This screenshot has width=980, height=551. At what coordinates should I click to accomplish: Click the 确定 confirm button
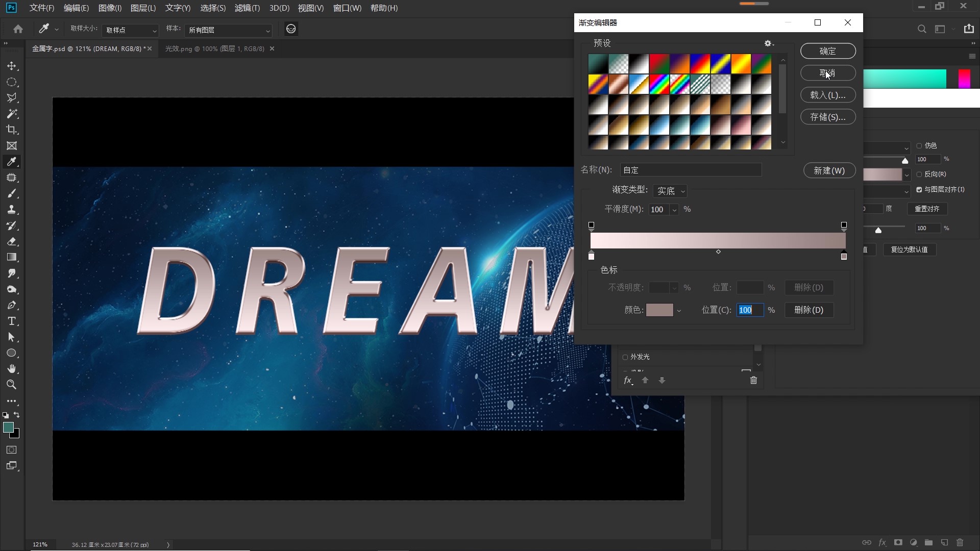pyautogui.click(x=827, y=51)
